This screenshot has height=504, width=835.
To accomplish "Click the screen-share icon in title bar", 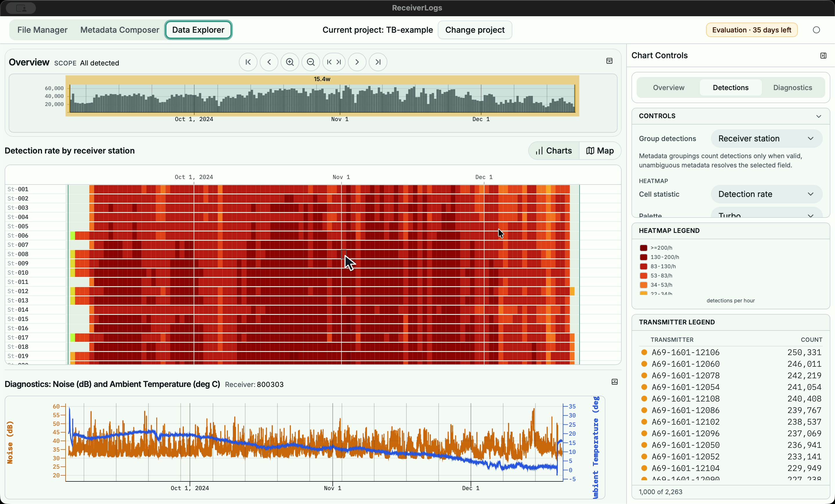I will click(21, 8).
